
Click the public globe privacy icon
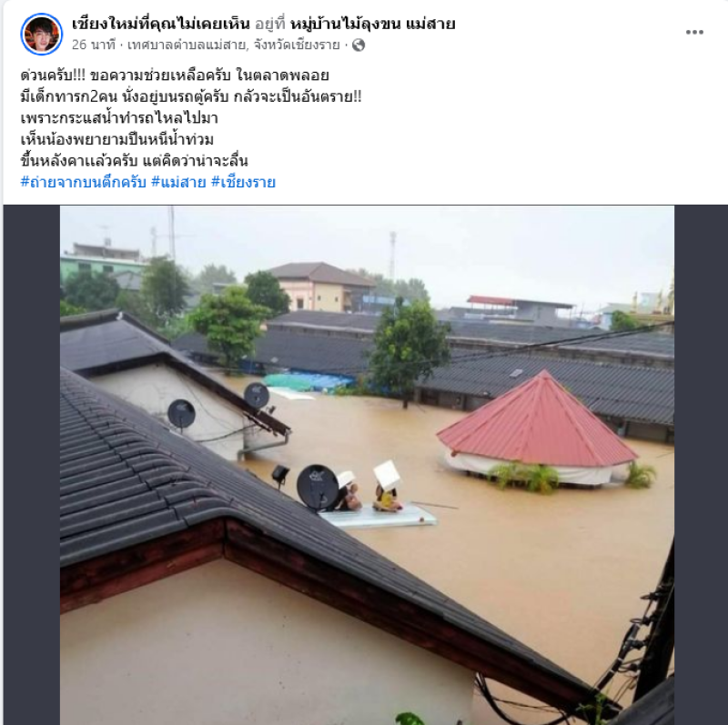point(359,45)
